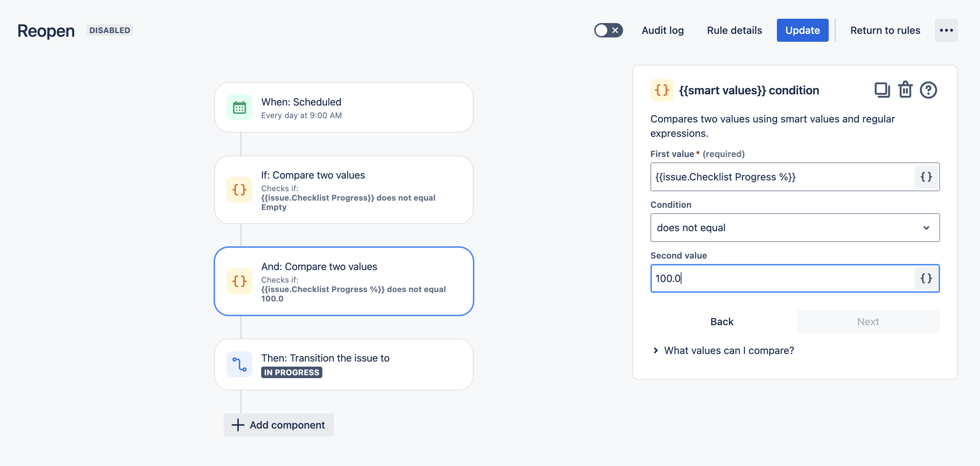
Task: Click the Back button
Action: [x=722, y=322]
